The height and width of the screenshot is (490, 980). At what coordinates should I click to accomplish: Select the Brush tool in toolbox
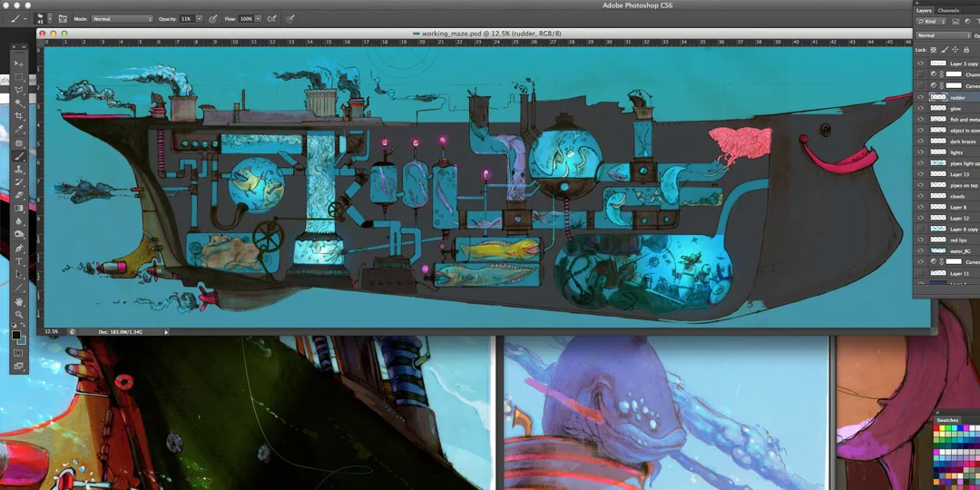[19, 156]
